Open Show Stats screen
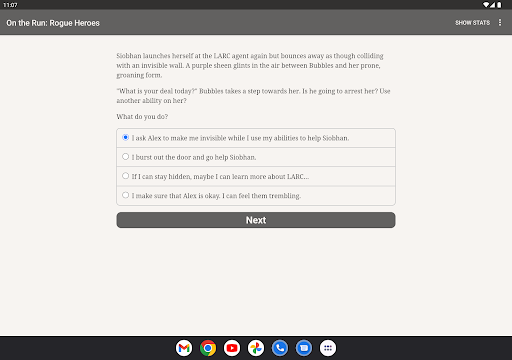This screenshot has height=360, width=512. [x=472, y=23]
